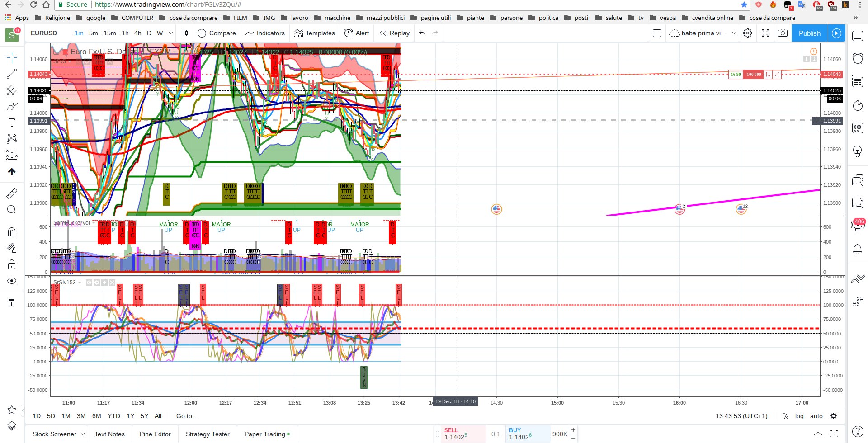Open the prediction and measurement tools

(x=12, y=155)
